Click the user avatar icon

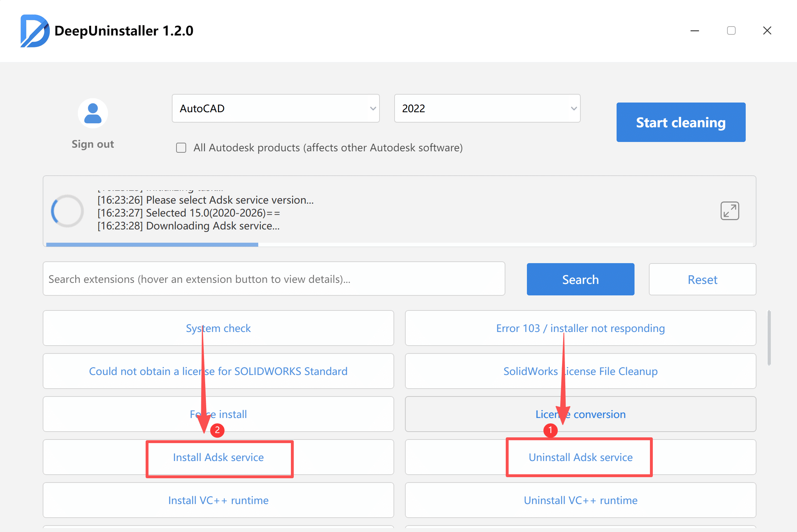[93, 113]
